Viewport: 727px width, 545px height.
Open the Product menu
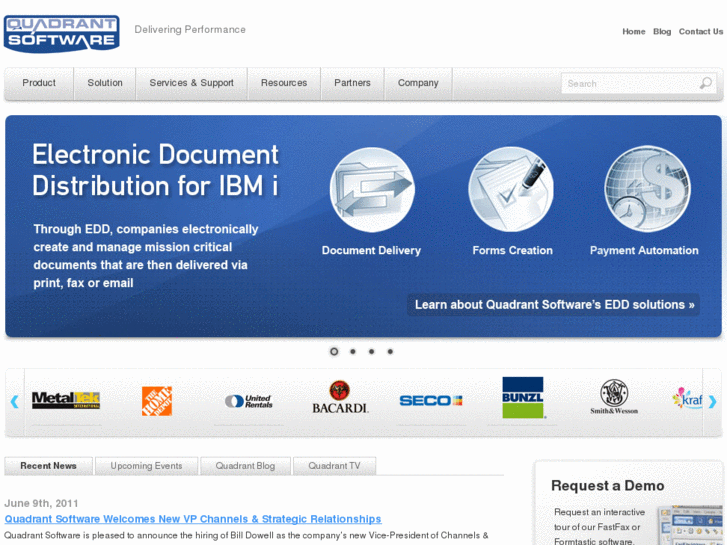click(x=39, y=83)
